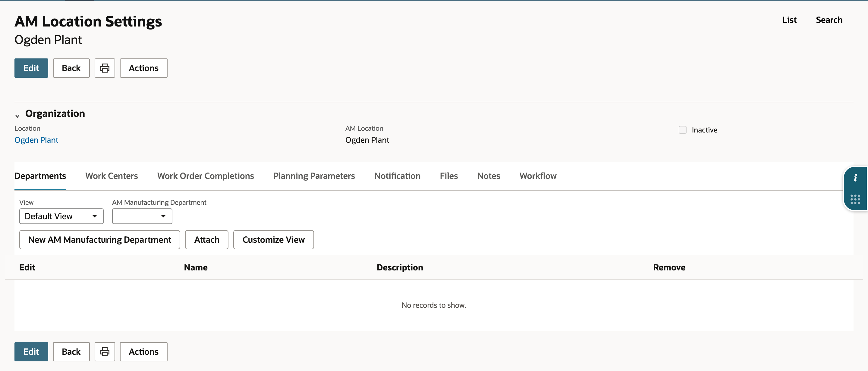This screenshot has width=868, height=371.
Task: Collapse the Organization section chevron
Action: click(17, 116)
